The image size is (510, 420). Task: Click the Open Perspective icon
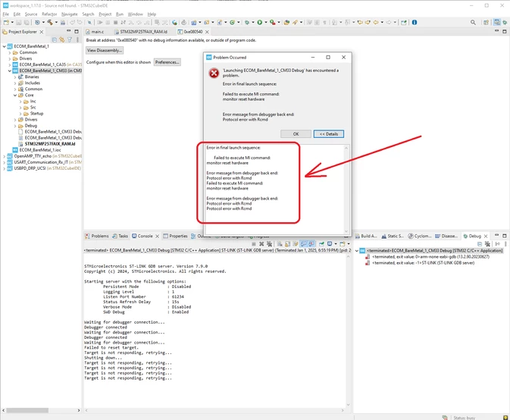(486, 23)
